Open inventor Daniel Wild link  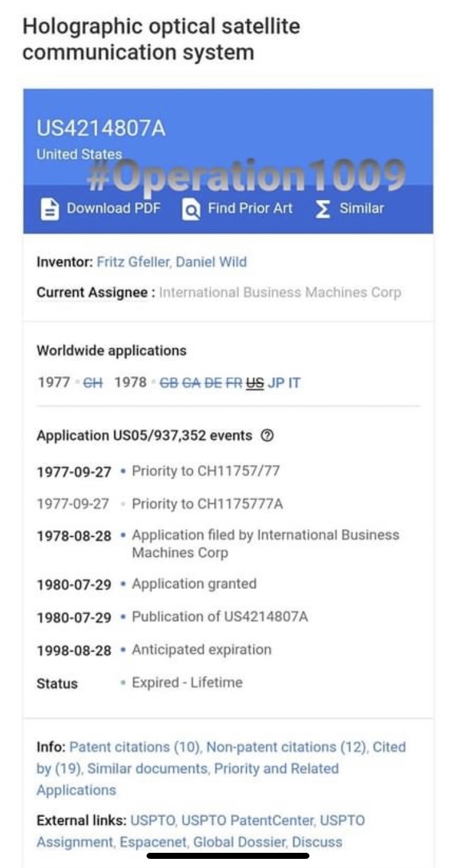click(211, 262)
